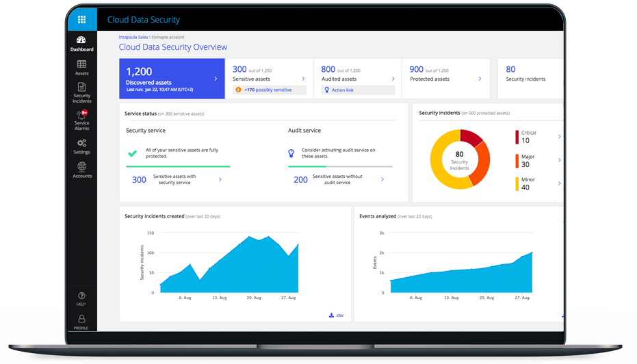The width and height of the screenshot is (637, 364).
Task: Click the green checkmark under Security service
Action: pos(133,153)
